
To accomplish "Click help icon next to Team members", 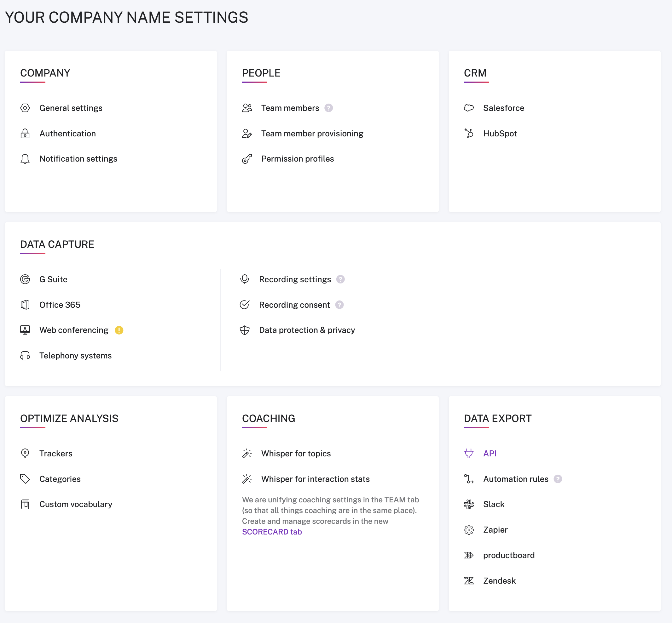I will point(328,108).
